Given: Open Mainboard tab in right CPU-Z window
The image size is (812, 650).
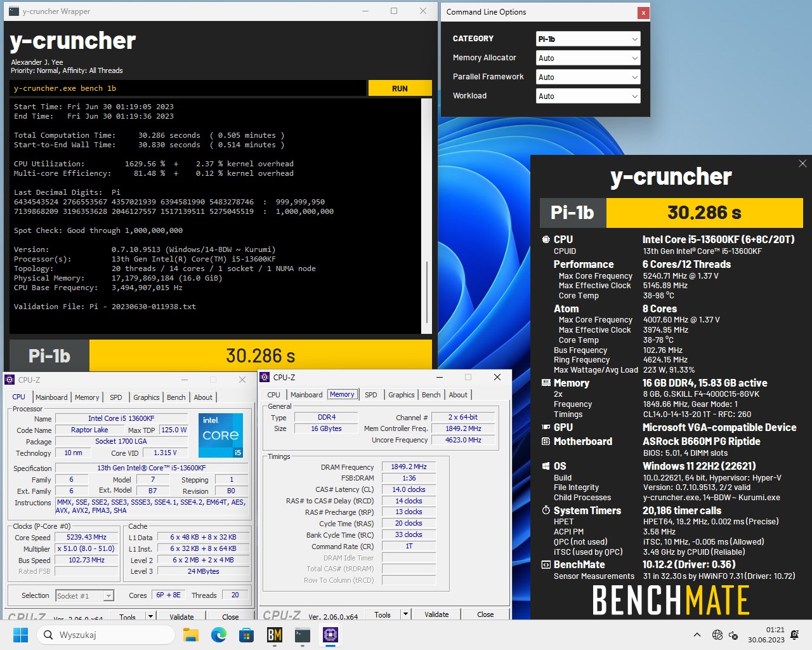Looking at the screenshot, I should click(x=306, y=395).
